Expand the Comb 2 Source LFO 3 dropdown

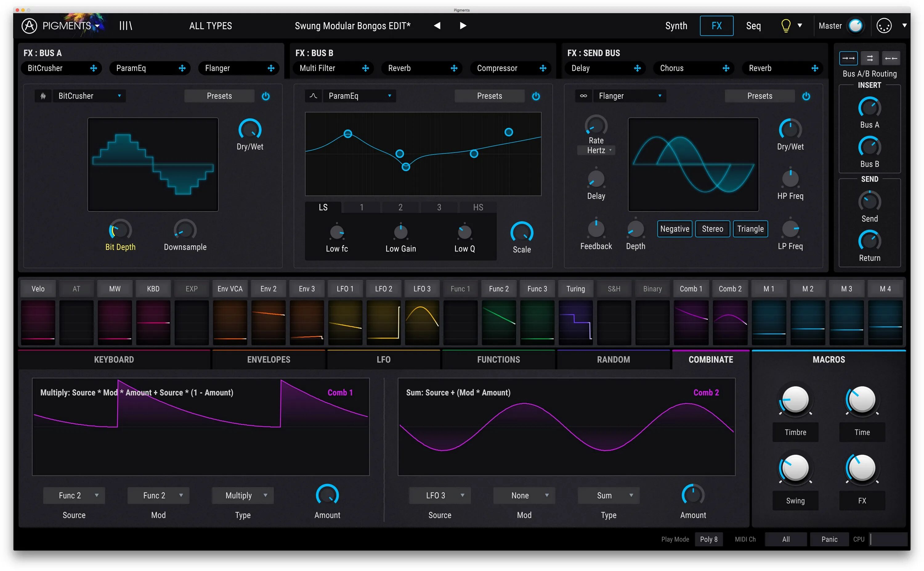pos(440,496)
